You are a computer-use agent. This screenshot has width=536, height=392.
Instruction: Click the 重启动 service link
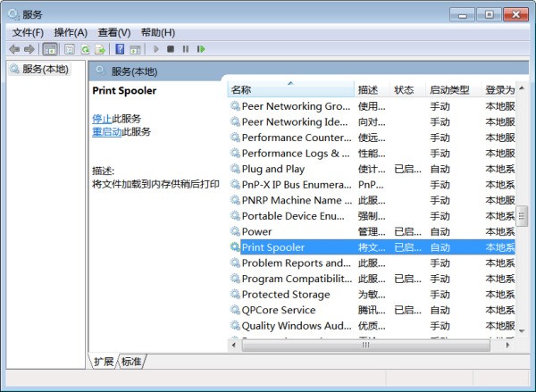pyautogui.click(x=106, y=131)
